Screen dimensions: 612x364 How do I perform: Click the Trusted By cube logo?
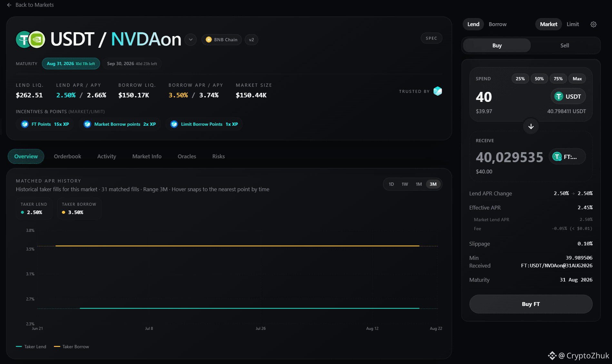point(438,91)
